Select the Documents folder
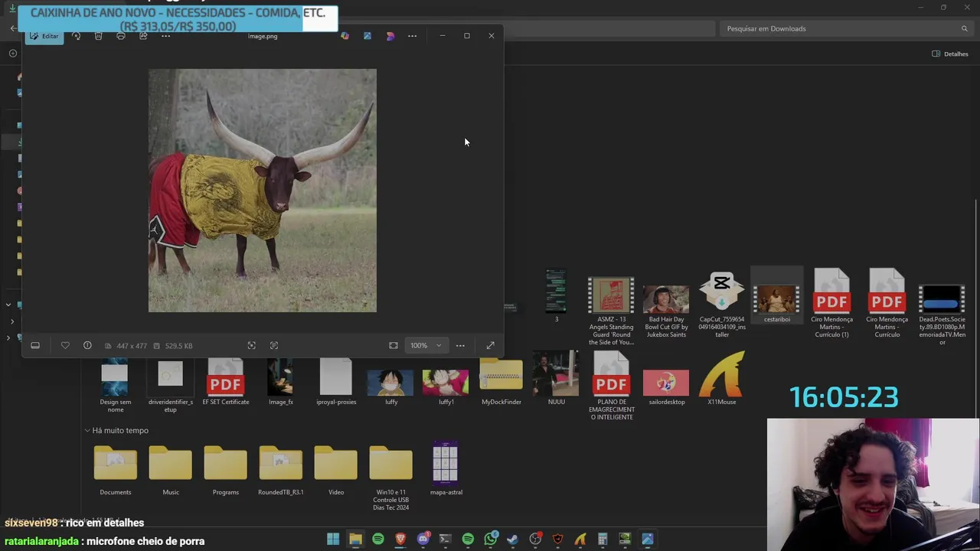This screenshot has width=980, height=551. tap(116, 469)
